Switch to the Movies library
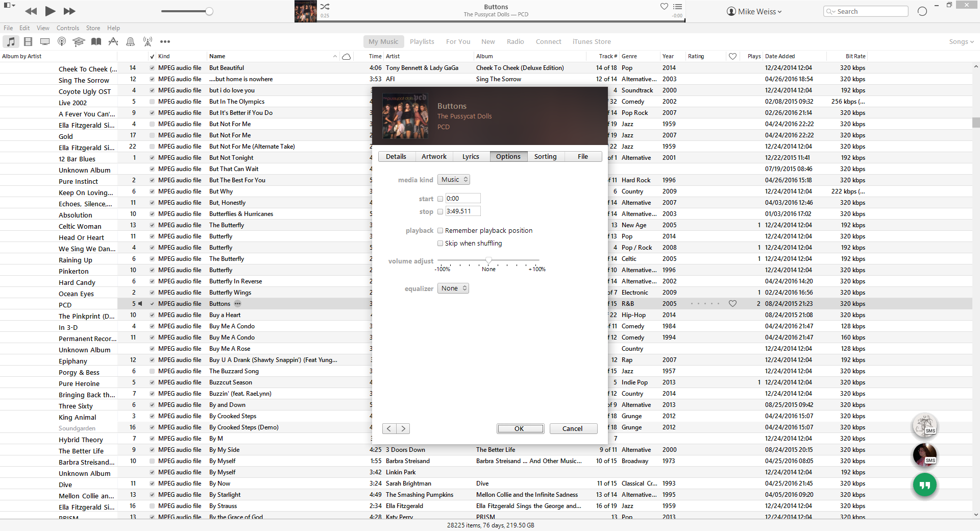 point(28,41)
